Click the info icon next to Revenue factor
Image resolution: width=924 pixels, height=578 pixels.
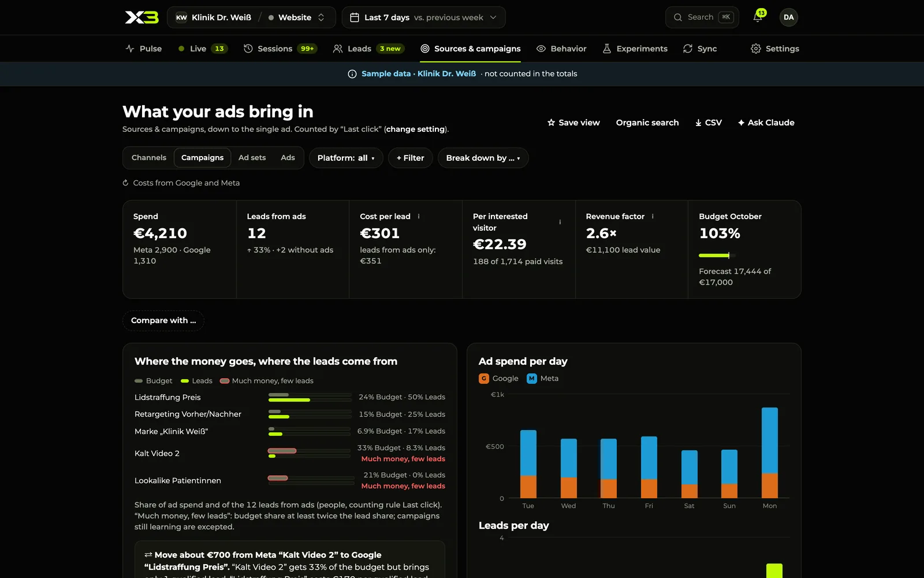coord(653,216)
